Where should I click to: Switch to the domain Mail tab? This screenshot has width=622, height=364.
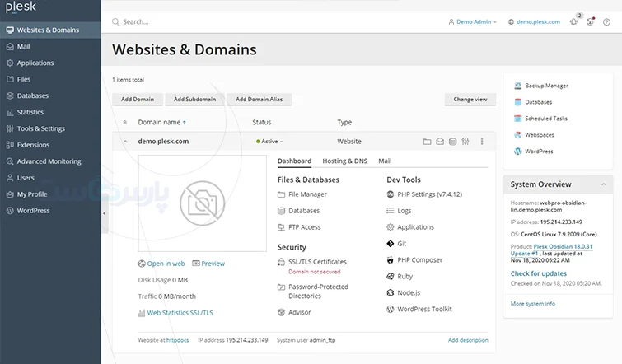coord(385,161)
